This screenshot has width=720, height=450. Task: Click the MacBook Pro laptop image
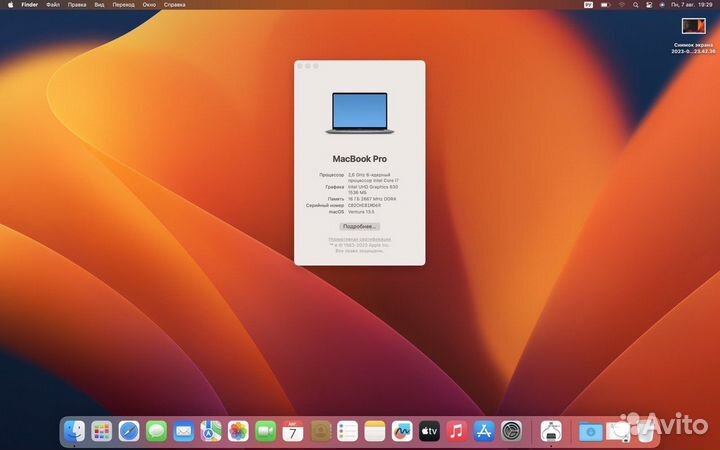coord(360,113)
